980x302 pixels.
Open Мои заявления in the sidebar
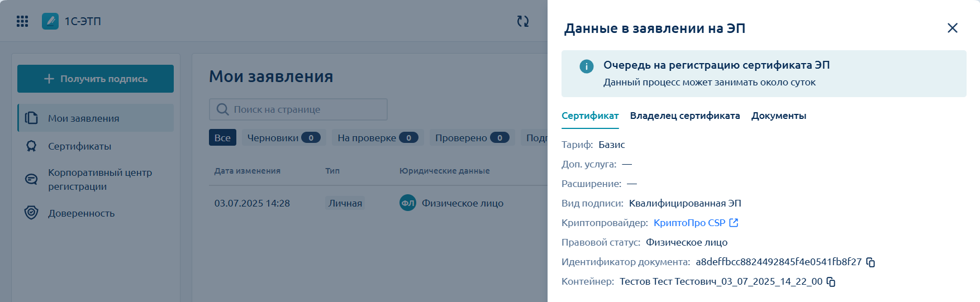tap(96, 118)
